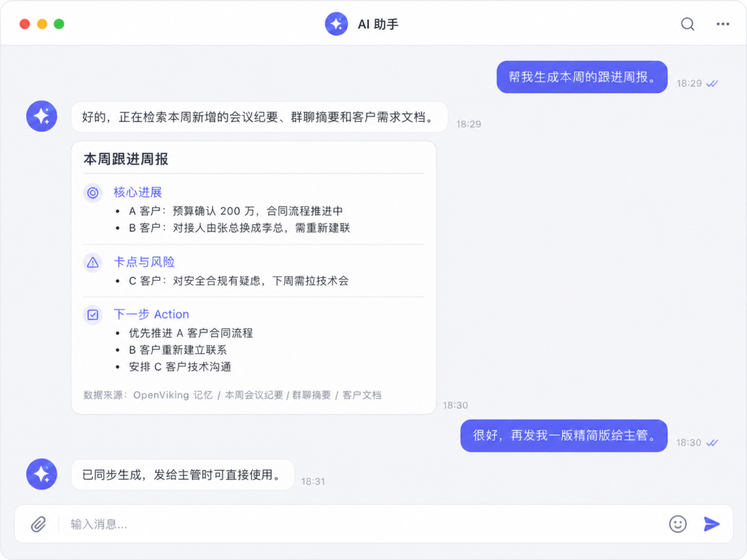Click the item 安排 C 客户技术沟通
The width and height of the screenshot is (747, 560).
tap(180, 366)
